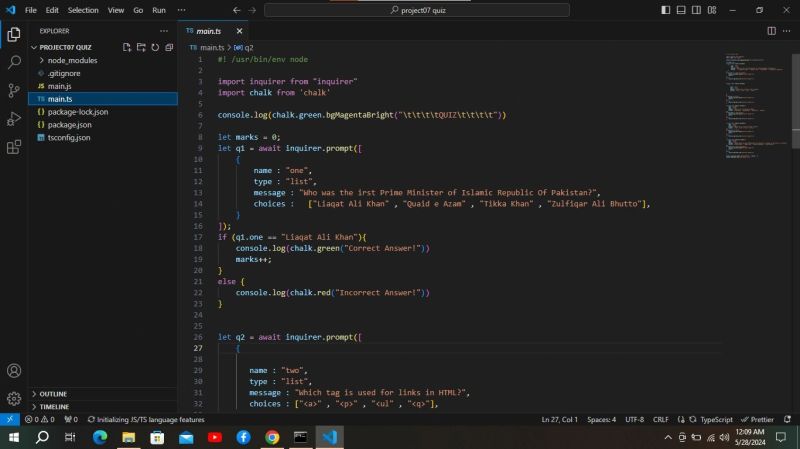
Task: Change the Spaces: 4 indentation setting
Action: [x=601, y=419]
